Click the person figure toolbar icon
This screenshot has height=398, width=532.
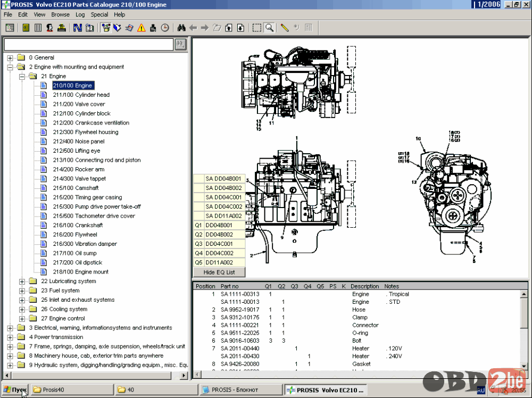click(49, 28)
